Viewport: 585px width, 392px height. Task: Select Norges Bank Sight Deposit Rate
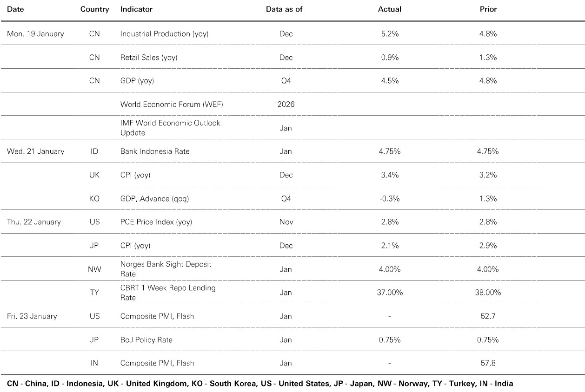(166, 269)
